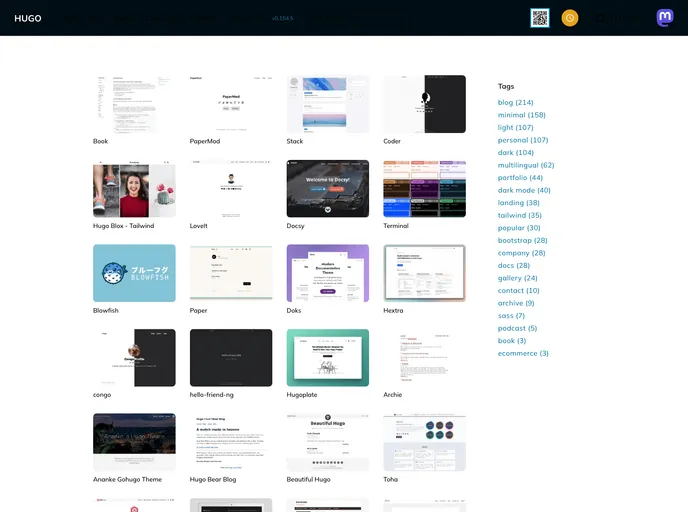Open the Coder theme thumbnail

click(x=424, y=104)
